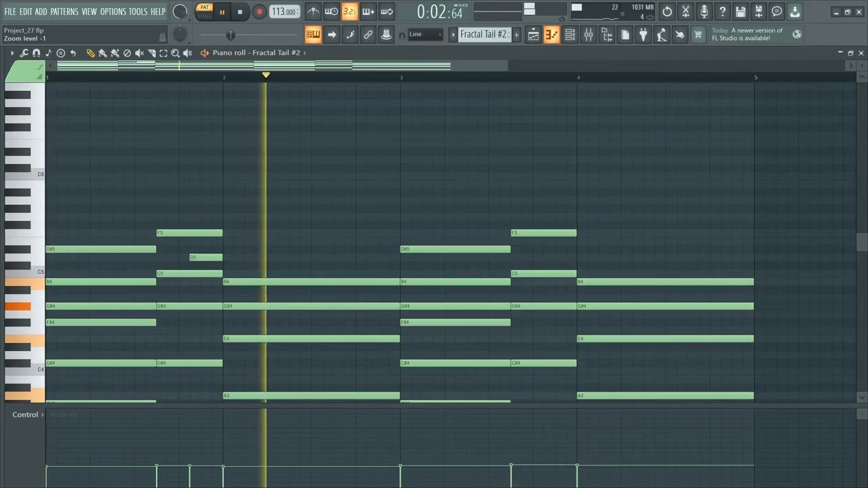Select the Delete tool circle-slash icon

coord(127,53)
